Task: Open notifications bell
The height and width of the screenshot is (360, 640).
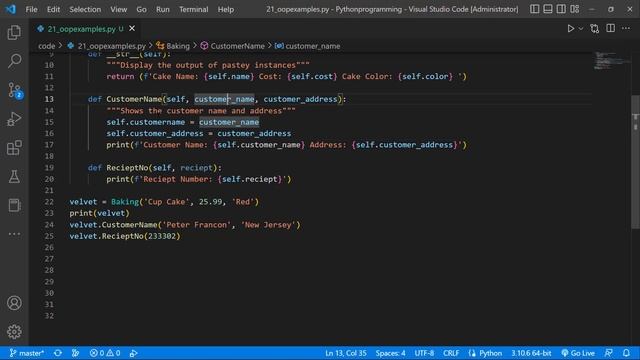Action: [626, 353]
